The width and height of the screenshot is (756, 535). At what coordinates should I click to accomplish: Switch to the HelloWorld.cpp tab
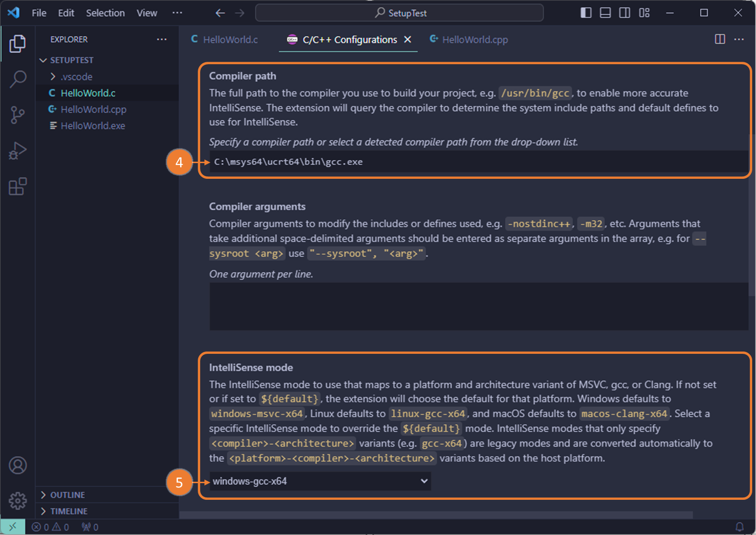tap(468, 39)
